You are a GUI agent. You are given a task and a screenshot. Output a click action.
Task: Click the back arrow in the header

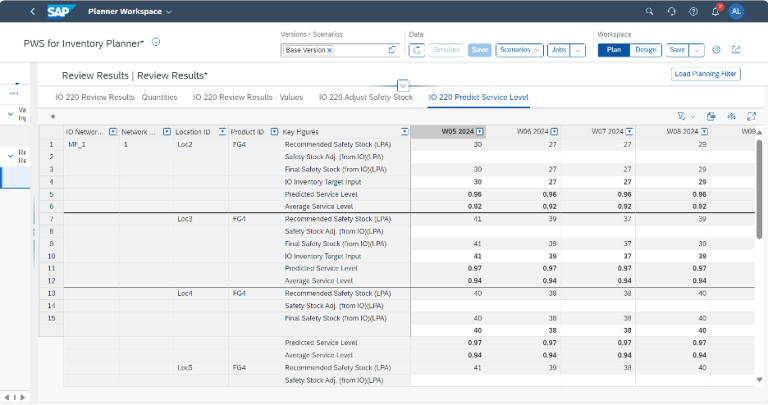coord(33,11)
